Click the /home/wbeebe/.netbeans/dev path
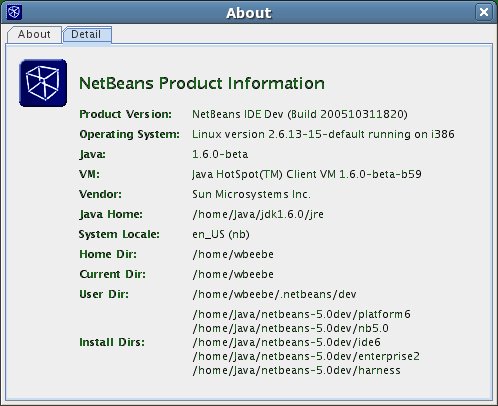 pos(274,294)
